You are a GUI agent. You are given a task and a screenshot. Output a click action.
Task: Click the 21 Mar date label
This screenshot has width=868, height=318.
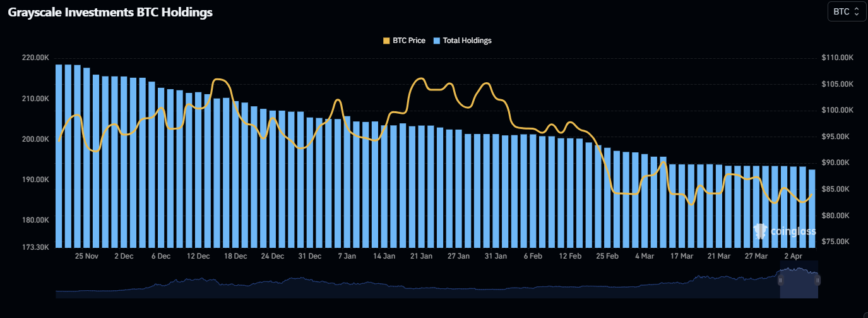click(719, 256)
